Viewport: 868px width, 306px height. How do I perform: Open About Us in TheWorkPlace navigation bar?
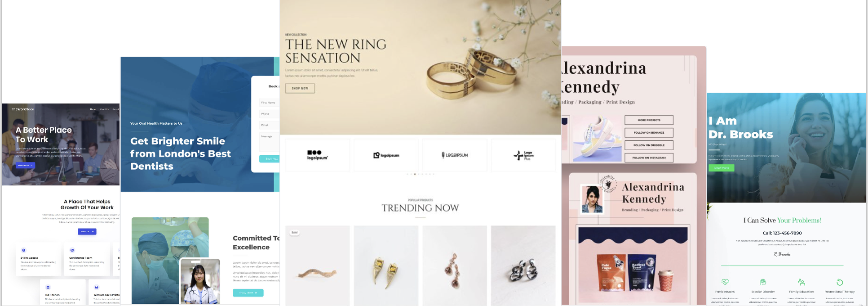click(x=104, y=109)
